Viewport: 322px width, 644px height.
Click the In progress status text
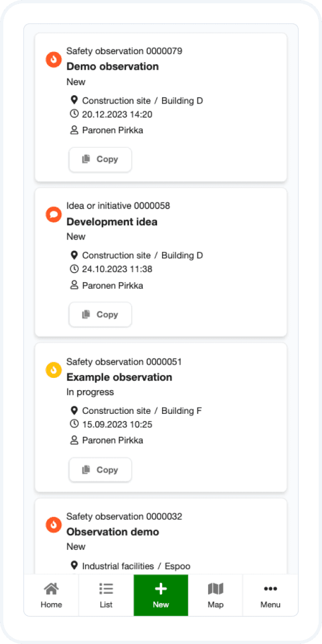[x=90, y=392]
